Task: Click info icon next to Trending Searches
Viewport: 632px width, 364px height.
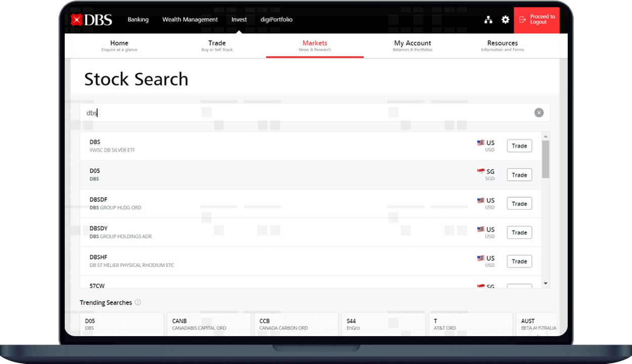Action: (138, 302)
